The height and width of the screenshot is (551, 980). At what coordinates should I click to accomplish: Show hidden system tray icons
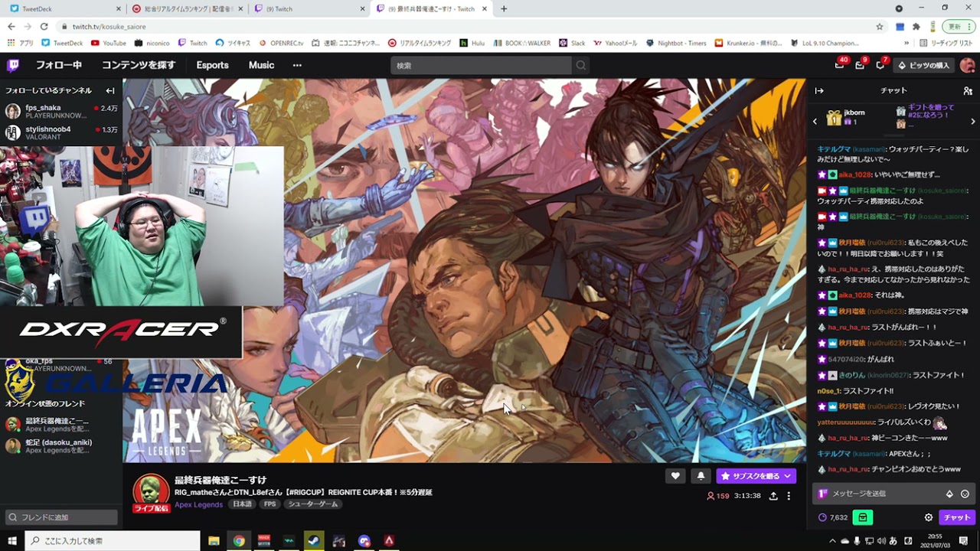(832, 541)
